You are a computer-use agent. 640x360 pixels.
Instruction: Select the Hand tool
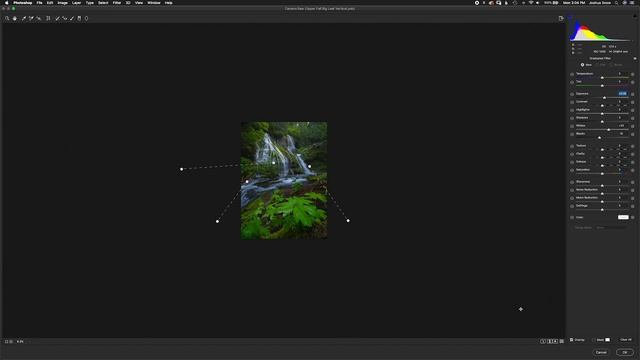(x=15, y=18)
